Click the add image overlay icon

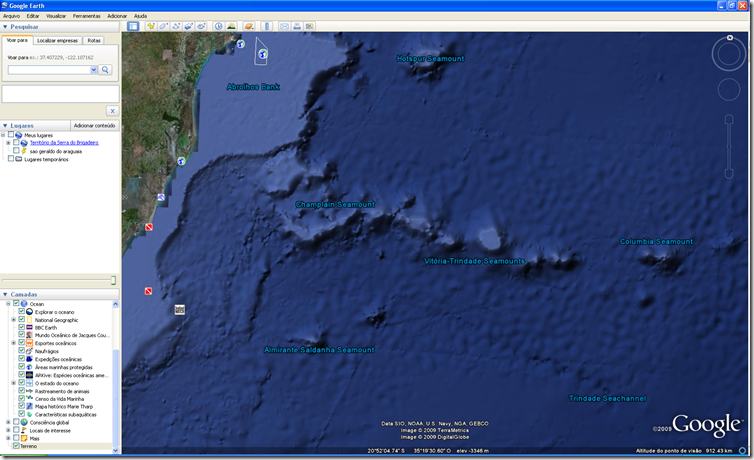pos(188,26)
